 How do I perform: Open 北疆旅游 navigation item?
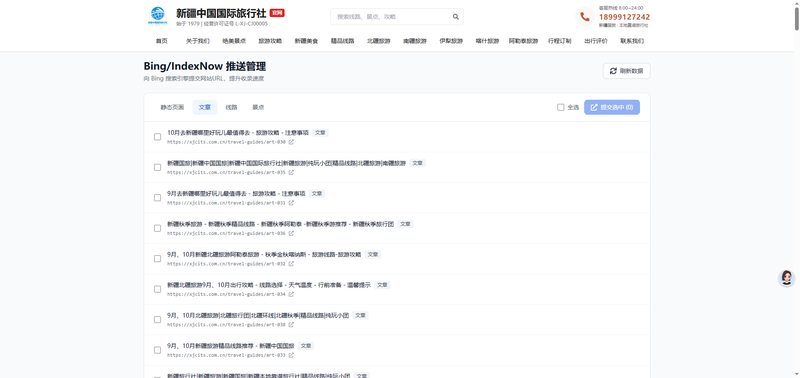[x=379, y=41]
